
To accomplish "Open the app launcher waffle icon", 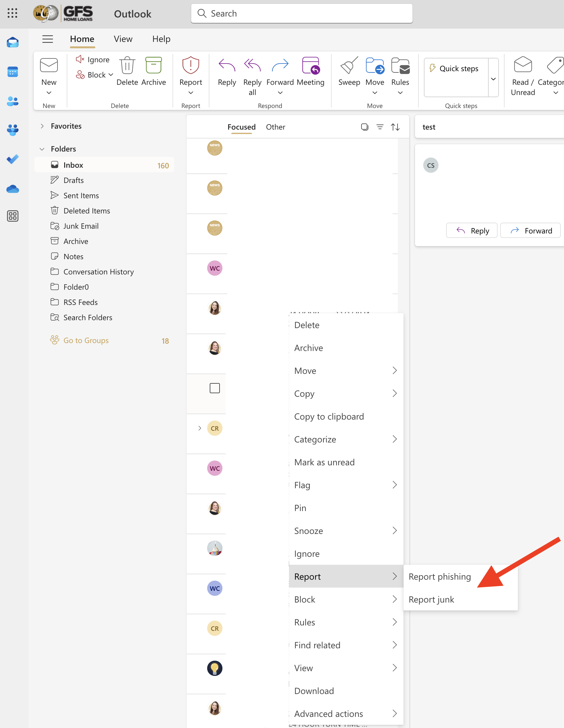I will tap(13, 13).
